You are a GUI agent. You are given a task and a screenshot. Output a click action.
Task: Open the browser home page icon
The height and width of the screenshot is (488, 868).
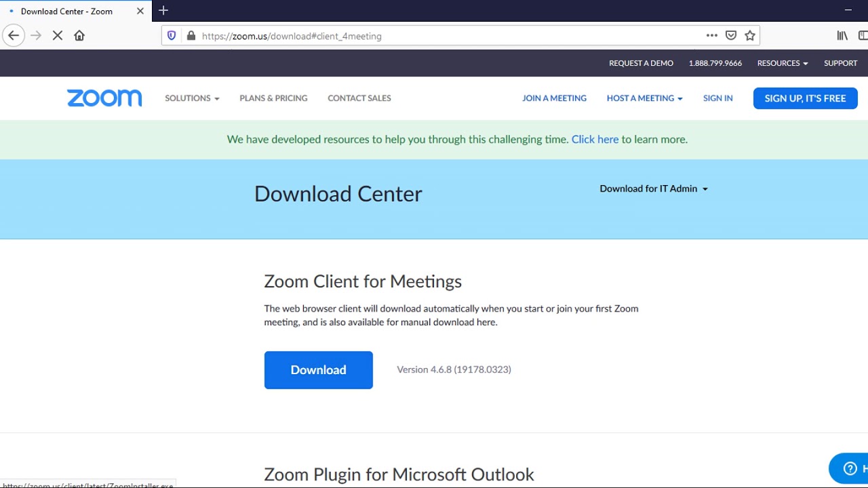[79, 36]
